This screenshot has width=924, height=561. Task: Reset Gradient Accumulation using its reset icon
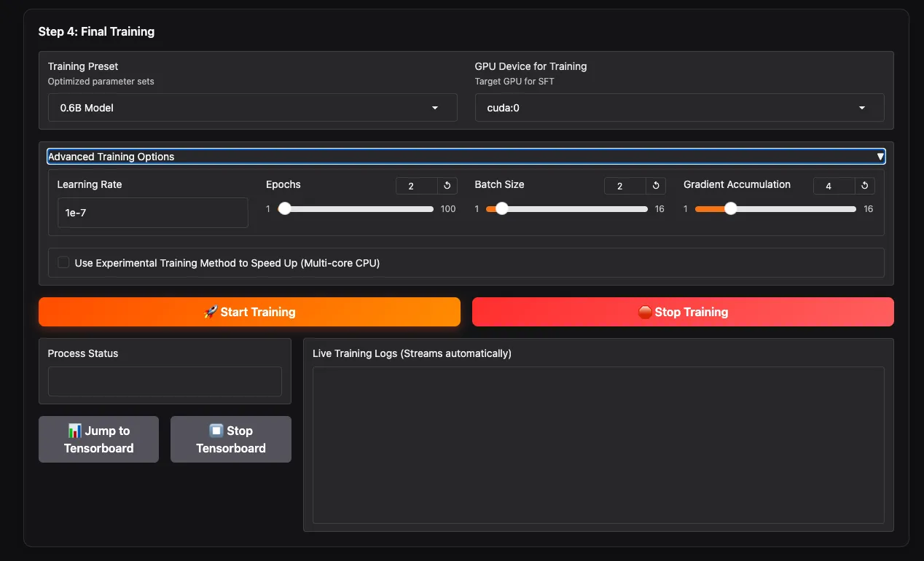pos(864,186)
